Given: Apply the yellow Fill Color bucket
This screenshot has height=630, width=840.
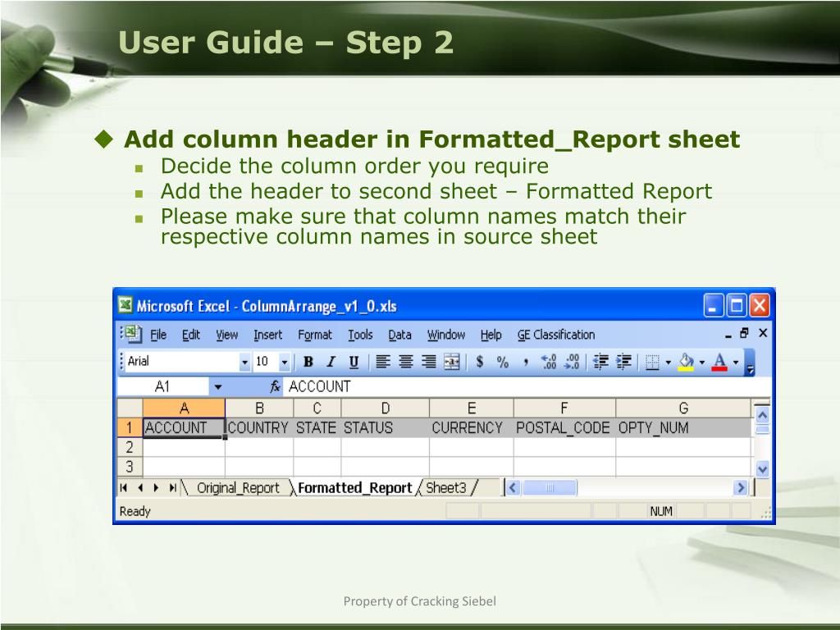Looking at the screenshot, I should (687, 362).
